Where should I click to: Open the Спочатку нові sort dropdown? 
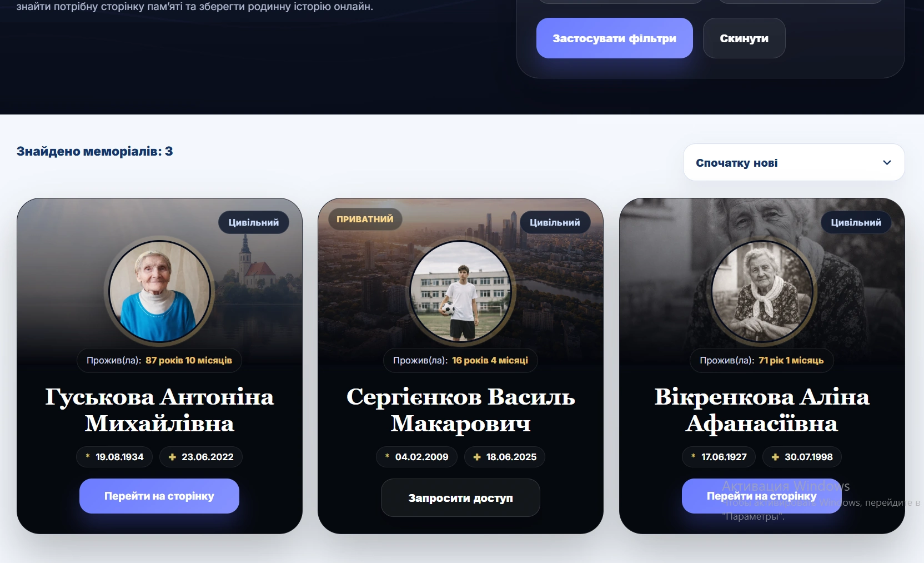(794, 162)
